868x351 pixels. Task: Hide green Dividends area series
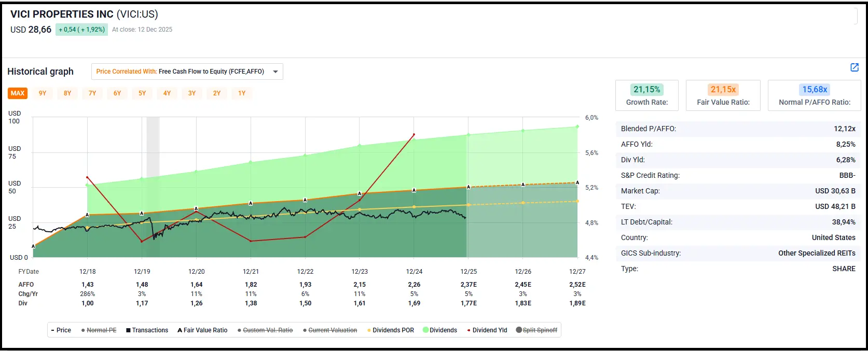tap(440, 330)
